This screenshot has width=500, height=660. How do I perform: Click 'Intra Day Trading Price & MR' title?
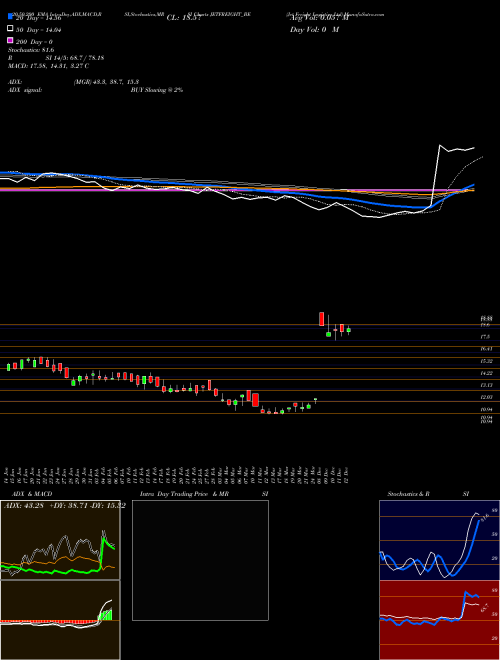(184, 494)
